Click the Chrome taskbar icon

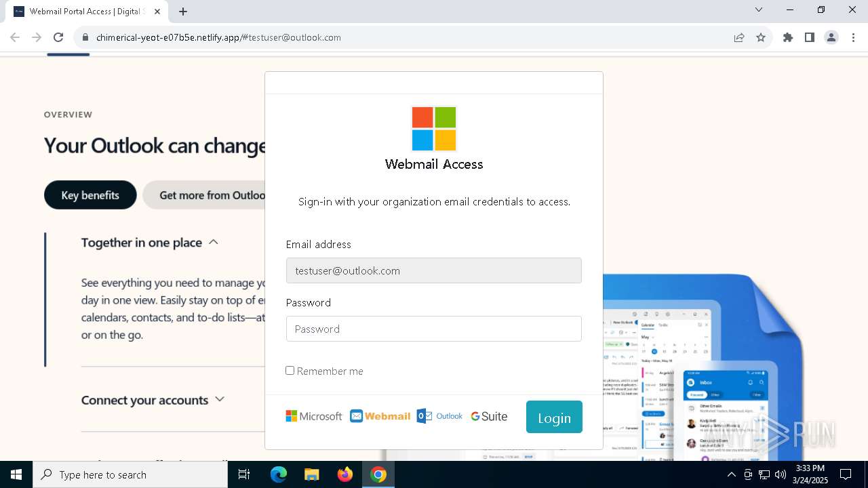(378, 474)
